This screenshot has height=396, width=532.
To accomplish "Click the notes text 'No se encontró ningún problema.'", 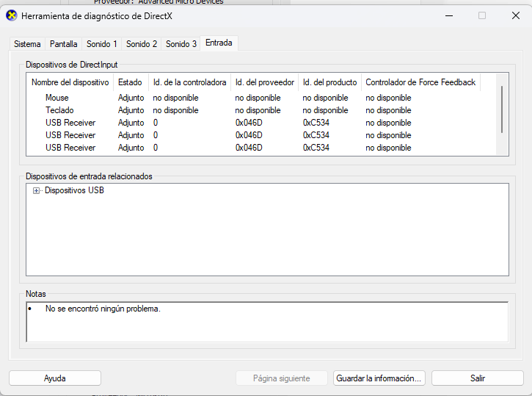I will 103,309.
